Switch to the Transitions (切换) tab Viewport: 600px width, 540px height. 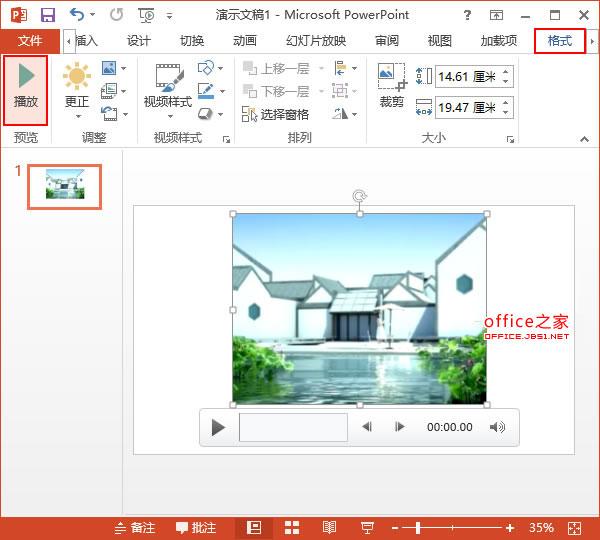[192, 41]
